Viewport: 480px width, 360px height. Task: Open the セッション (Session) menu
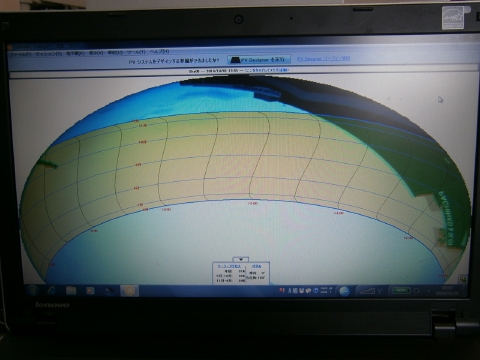(x=49, y=54)
